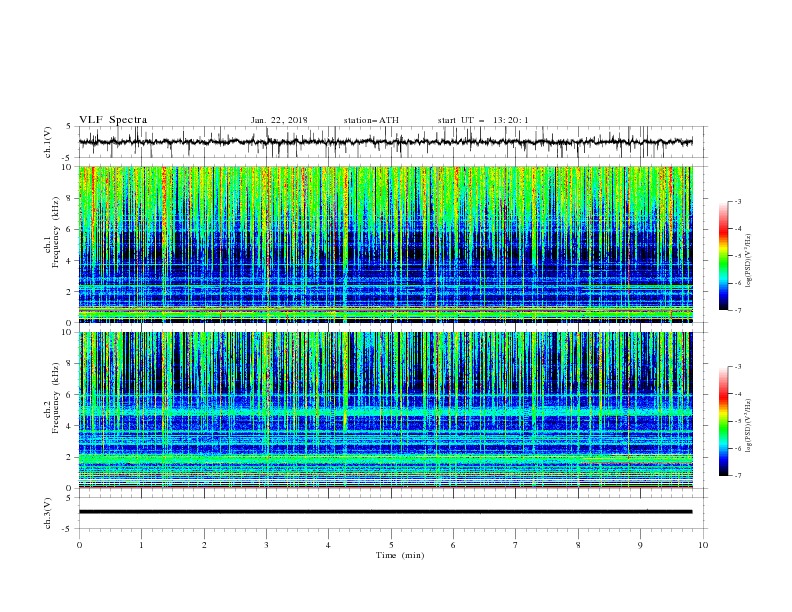Image resolution: width=792 pixels, height=612 pixels.
Task: Click inside the ch.2 spectrogram panel
Action: pos(385,410)
